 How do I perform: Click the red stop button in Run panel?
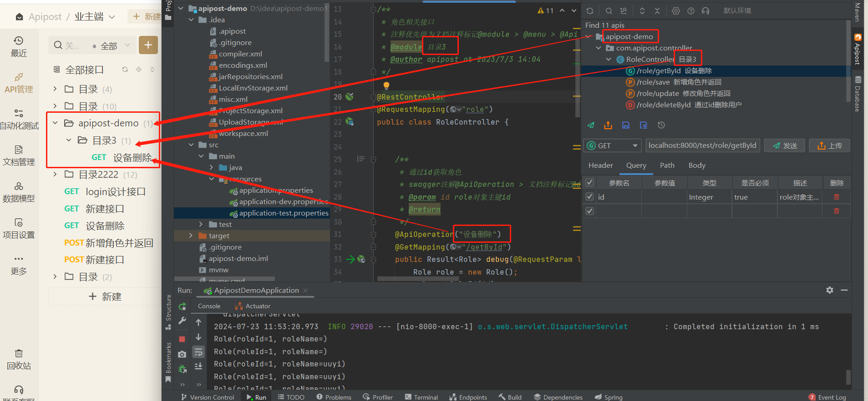[182, 339]
